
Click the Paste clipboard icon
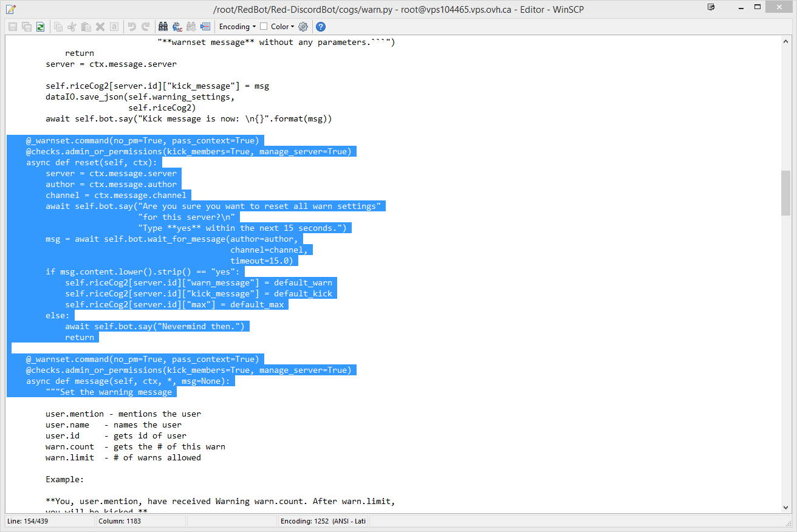(86, 27)
